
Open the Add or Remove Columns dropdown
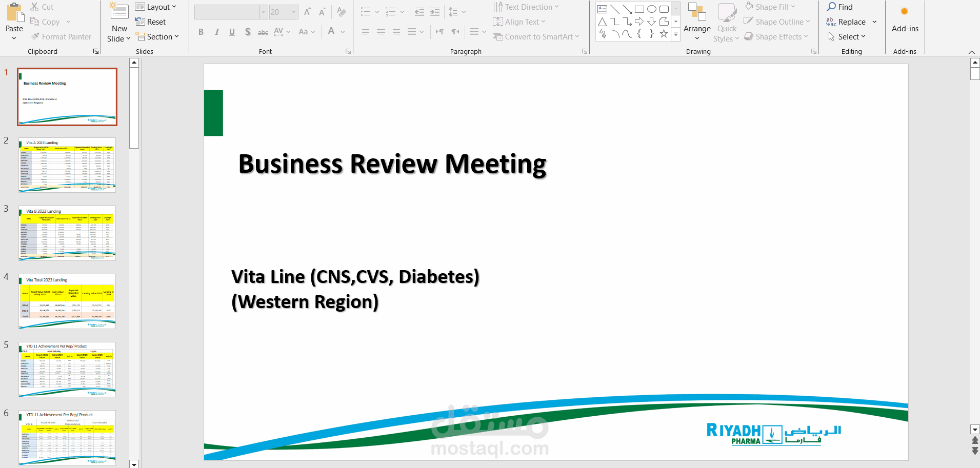(477, 32)
